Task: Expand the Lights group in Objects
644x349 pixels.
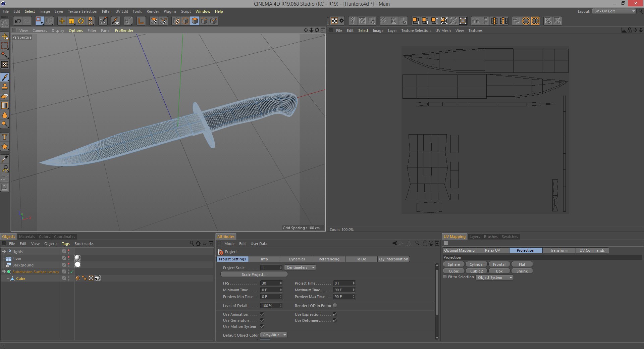Action: (3, 251)
